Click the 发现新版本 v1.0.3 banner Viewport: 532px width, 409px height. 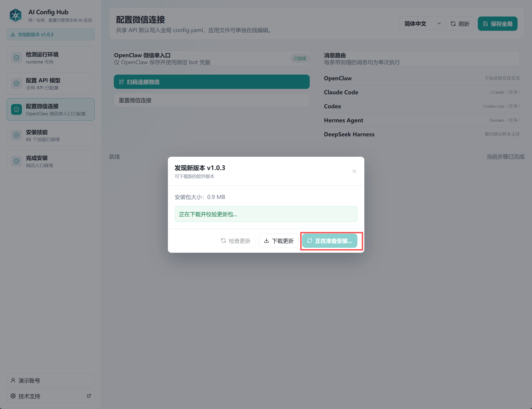(51, 35)
